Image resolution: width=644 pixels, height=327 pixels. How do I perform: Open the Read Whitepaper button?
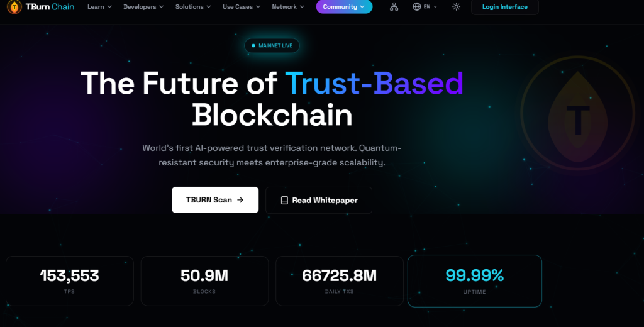click(x=319, y=200)
